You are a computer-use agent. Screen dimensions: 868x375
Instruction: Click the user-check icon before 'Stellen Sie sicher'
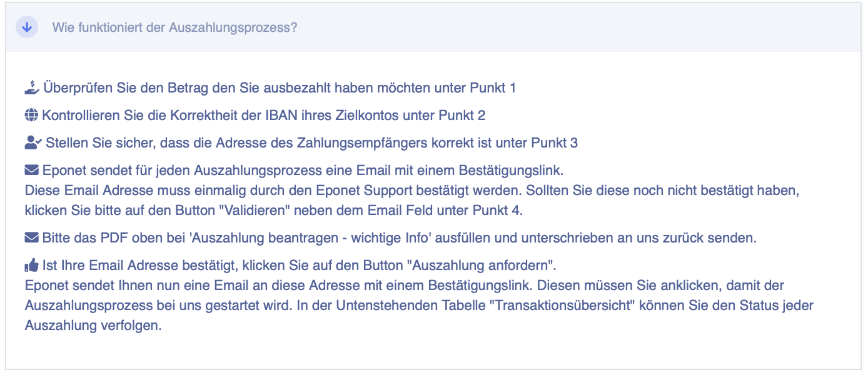coord(33,142)
